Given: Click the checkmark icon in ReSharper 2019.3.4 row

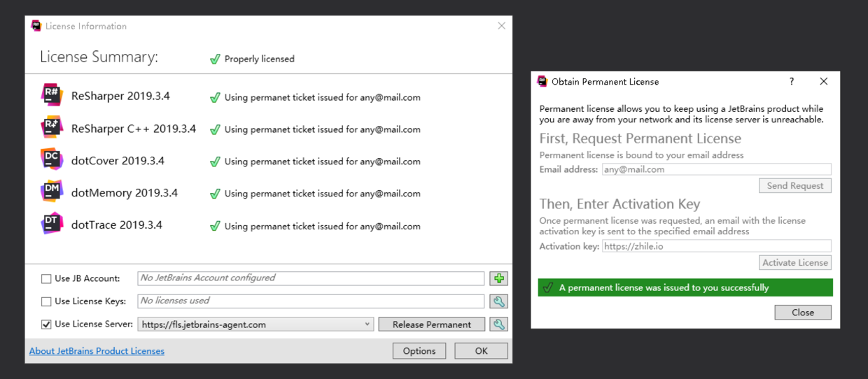Looking at the screenshot, I should 215,97.
